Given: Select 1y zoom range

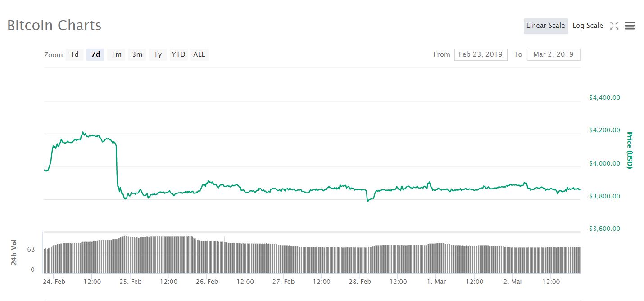Looking at the screenshot, I should coord(158,54).
